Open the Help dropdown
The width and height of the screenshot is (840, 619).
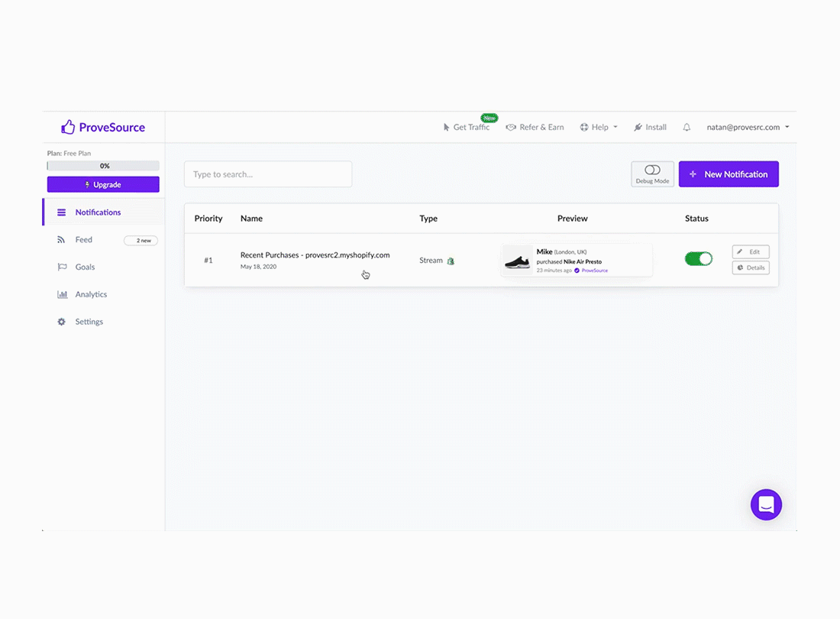pyautogui.click(x=599, y=127)
